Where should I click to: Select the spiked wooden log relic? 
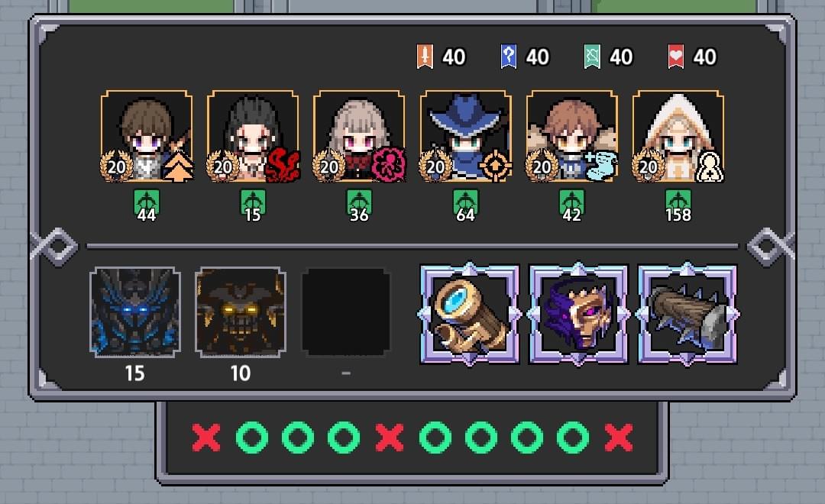687,314
